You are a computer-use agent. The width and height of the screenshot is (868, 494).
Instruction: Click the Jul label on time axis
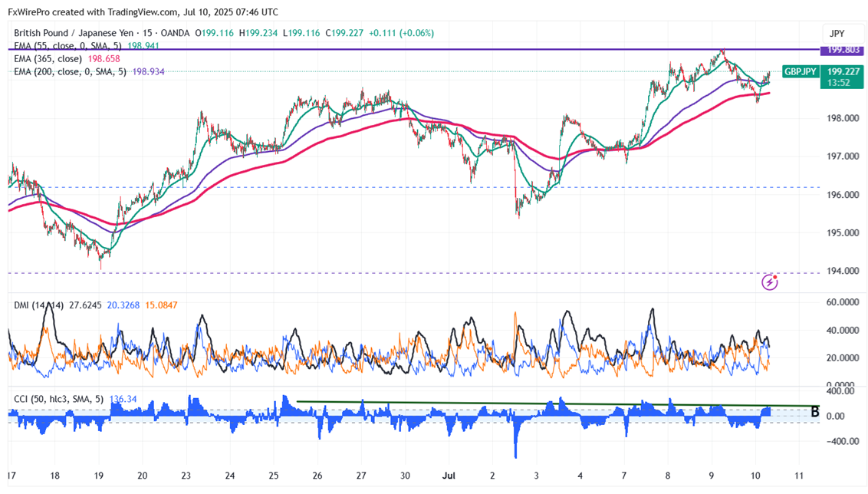coord(449,475)
